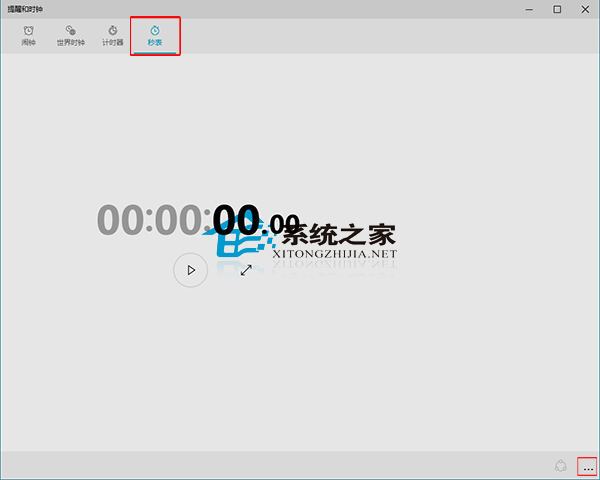Viewport: 600px width, 480px height.
Task: Click the 00:00:00.00 stopwatch time display
Action: 198,220
